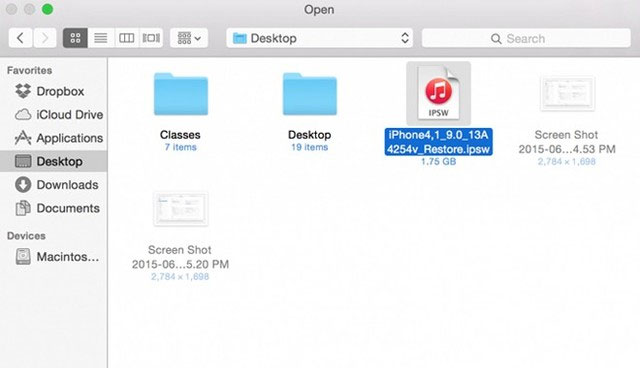Viewport: 640px width, 368px height.
Task: Click Screen Shot 2015-06...4.53 PM label
Action: [567, 142]
